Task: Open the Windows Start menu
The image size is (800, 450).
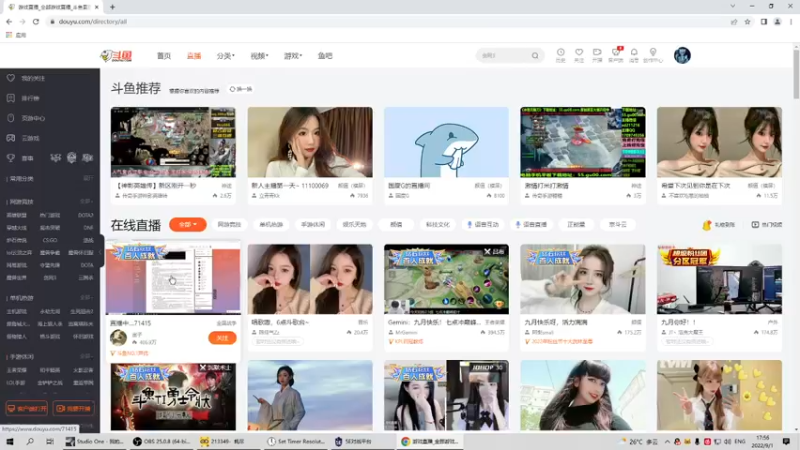Action: tap(10, 441)
